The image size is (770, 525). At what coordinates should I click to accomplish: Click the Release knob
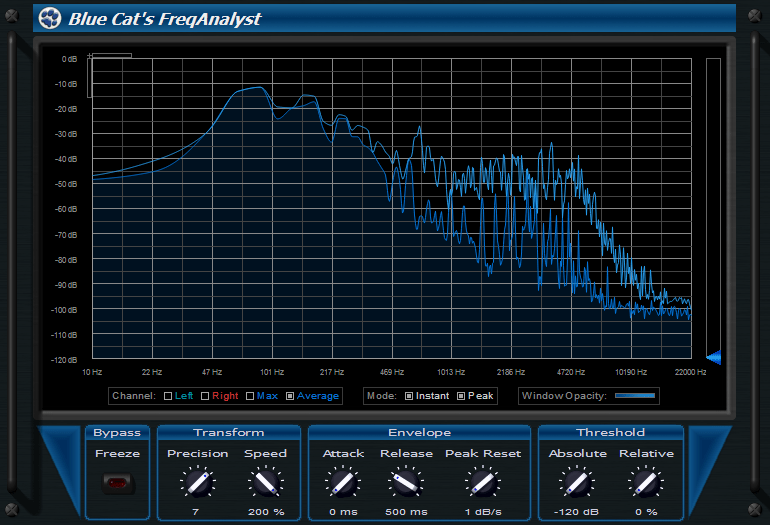pos(405,484)
